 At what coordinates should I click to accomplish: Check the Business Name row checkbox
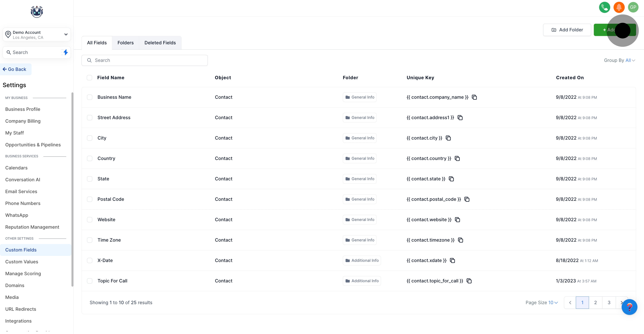[89, 97]
